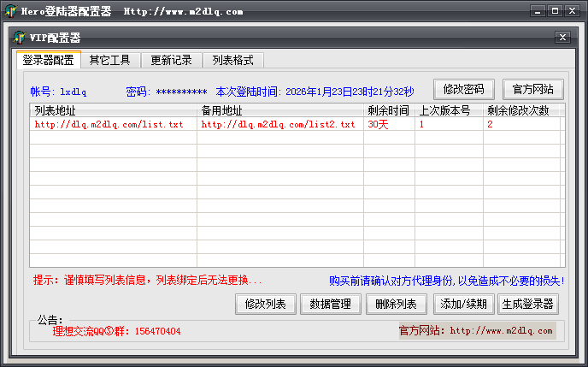Switch to the 其它工具 tab
Viewport: 588px width, 367px height.
click(x=109, y=60)
